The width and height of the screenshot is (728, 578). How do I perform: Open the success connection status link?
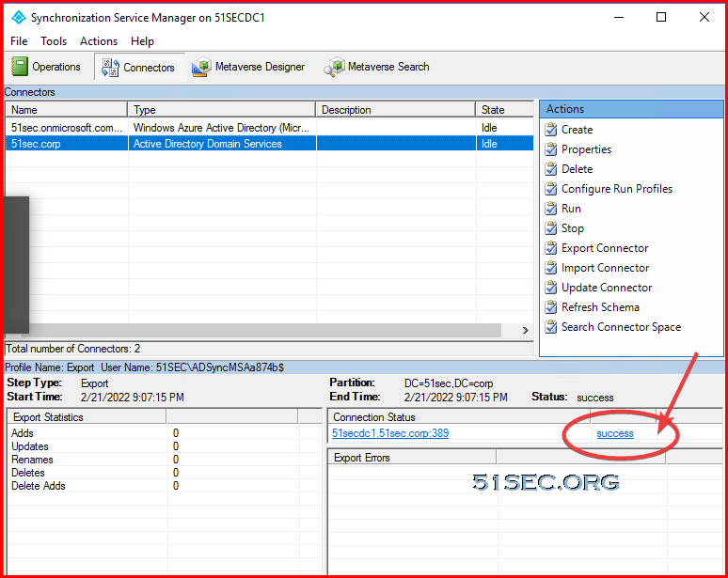click(615, 433)
